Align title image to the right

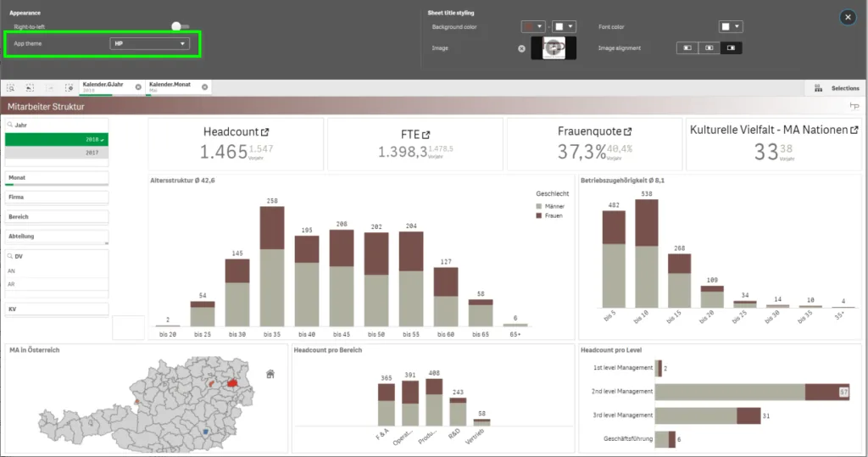point(731,48)
